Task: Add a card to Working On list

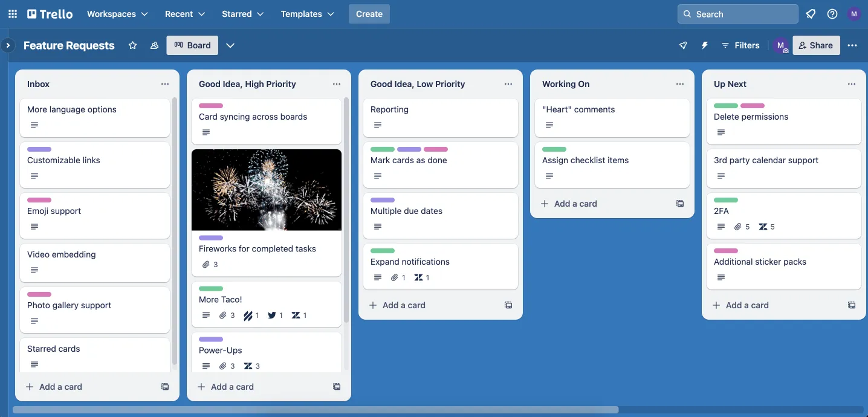Action: click(x=569, y=204)
